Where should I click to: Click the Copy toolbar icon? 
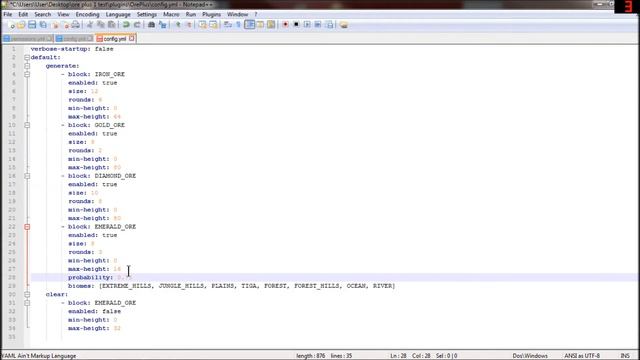tap(100, 25)
